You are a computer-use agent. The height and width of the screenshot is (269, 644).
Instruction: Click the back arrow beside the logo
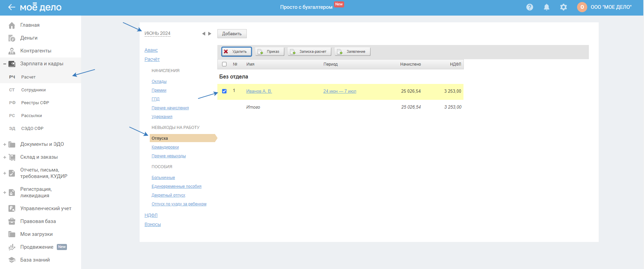pyautogui.click(x=11, y=7)
